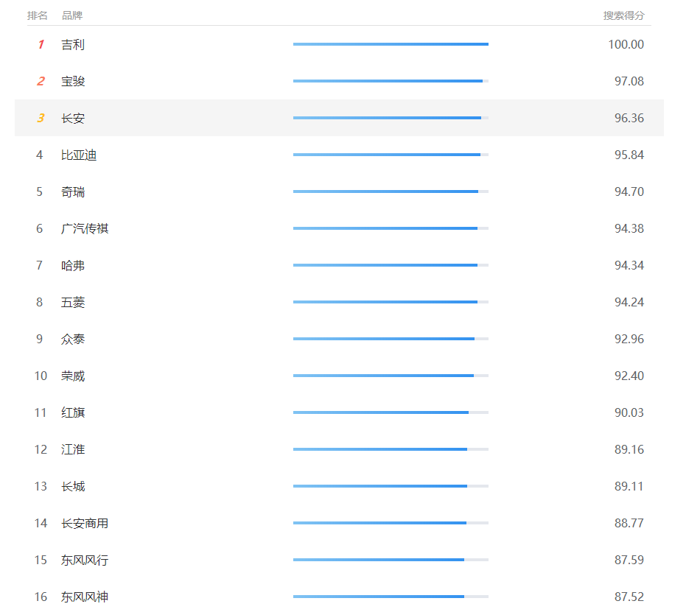
Task: Click the score bar for 奇瑞
Action: [x=391, y=191]
